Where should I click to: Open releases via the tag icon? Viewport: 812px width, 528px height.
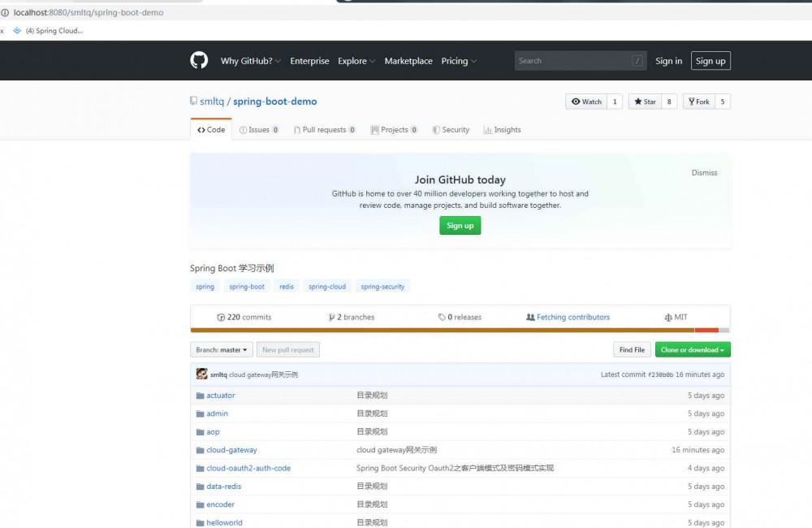point(443,317)
